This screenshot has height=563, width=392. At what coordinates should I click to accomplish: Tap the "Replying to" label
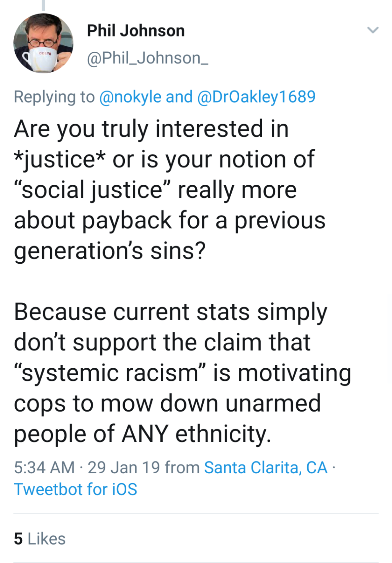pos(54,97)
